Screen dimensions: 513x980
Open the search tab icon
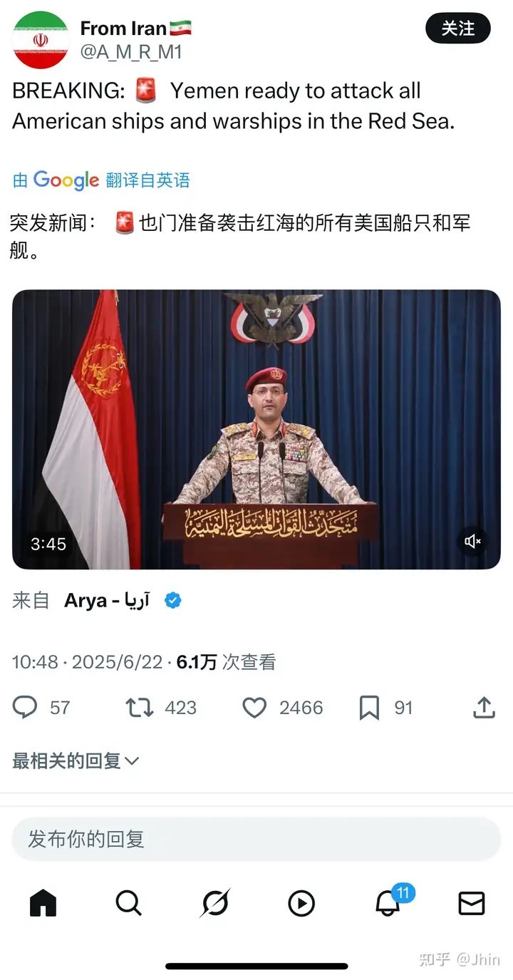click(x=129, y=903)
